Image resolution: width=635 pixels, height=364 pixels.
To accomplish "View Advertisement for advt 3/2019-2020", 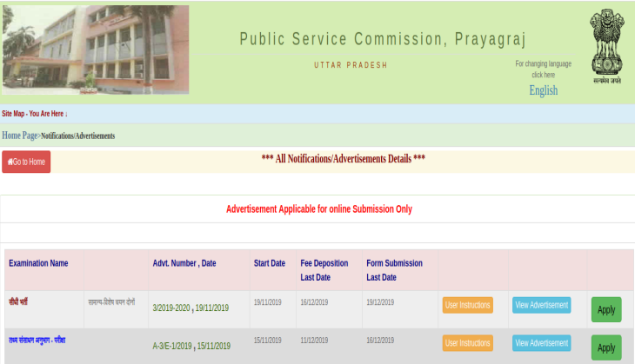I will tap(541, 305).
